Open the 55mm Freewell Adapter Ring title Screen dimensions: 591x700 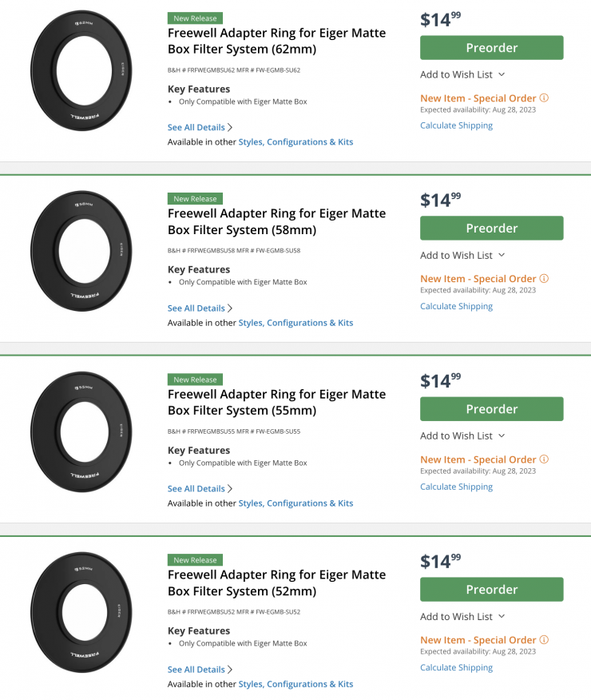point(276,402)
